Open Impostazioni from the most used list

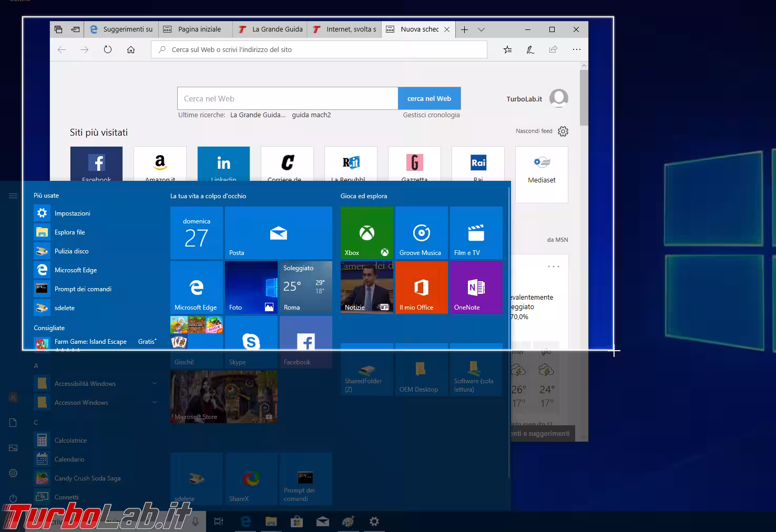(x=72, y=213)
